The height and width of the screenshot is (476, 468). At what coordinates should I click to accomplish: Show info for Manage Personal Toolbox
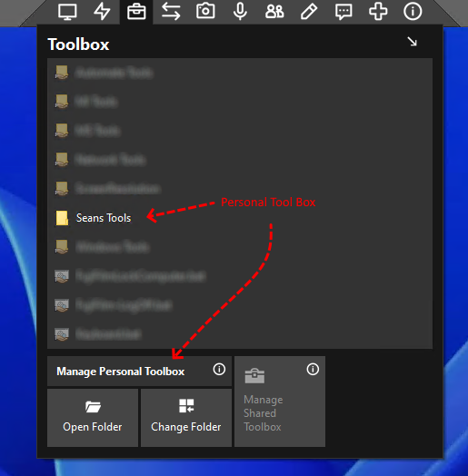click(219, 370)
